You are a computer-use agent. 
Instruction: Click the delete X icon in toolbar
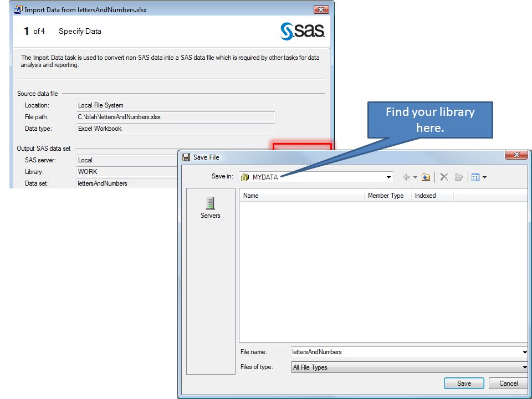pyautogui.click(x=444, y=177)
